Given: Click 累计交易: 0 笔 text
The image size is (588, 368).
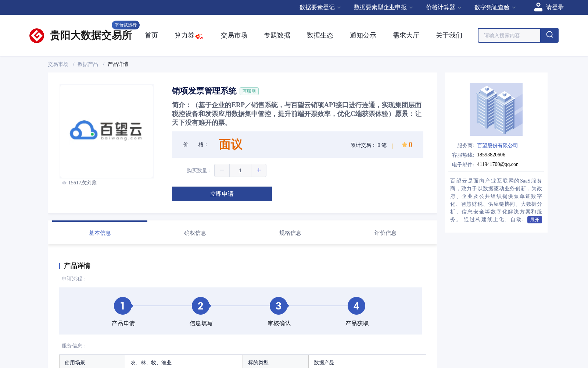Looking at the screenshot, I should [x=369, y=145].
